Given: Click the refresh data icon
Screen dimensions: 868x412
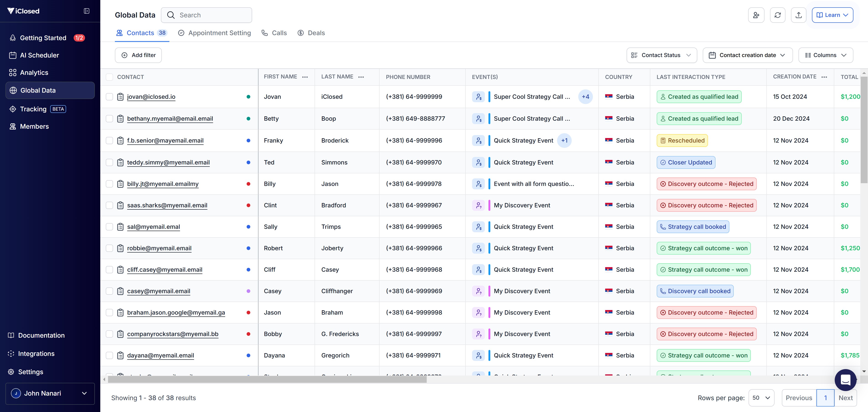Looking at the screenshot, I should click(777, 15).
